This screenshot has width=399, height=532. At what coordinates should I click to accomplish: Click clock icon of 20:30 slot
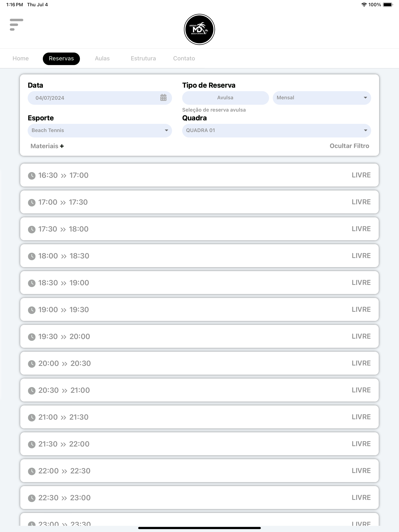point(32,391)
